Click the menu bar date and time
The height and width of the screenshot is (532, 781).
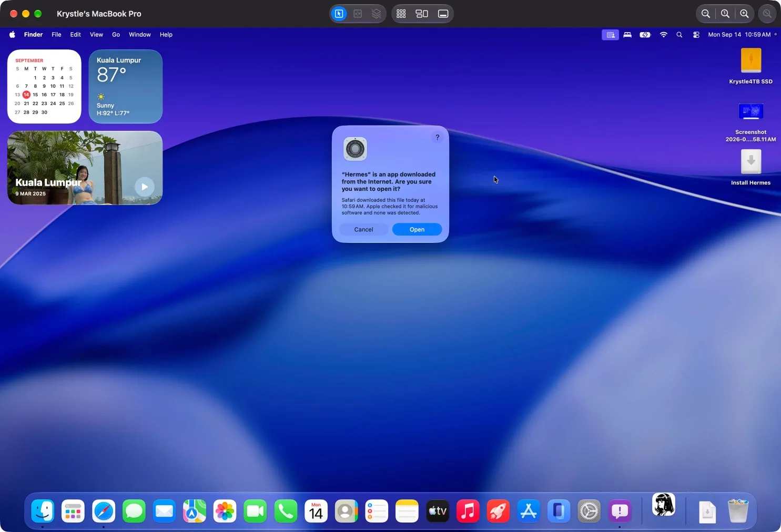click(739, 35)
